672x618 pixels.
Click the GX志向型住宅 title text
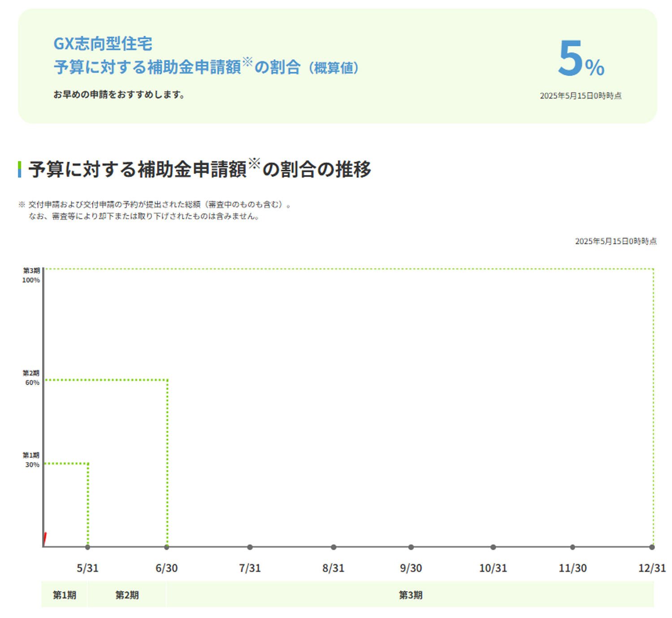pos(103,44)
